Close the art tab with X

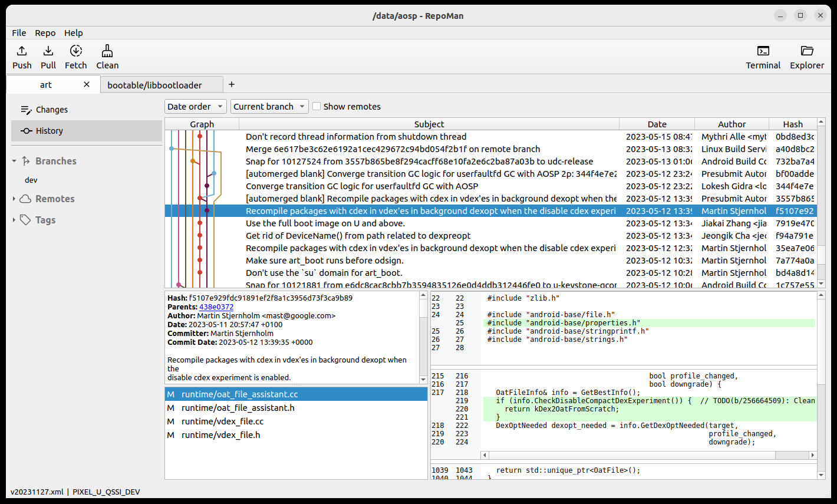[87, 84]
